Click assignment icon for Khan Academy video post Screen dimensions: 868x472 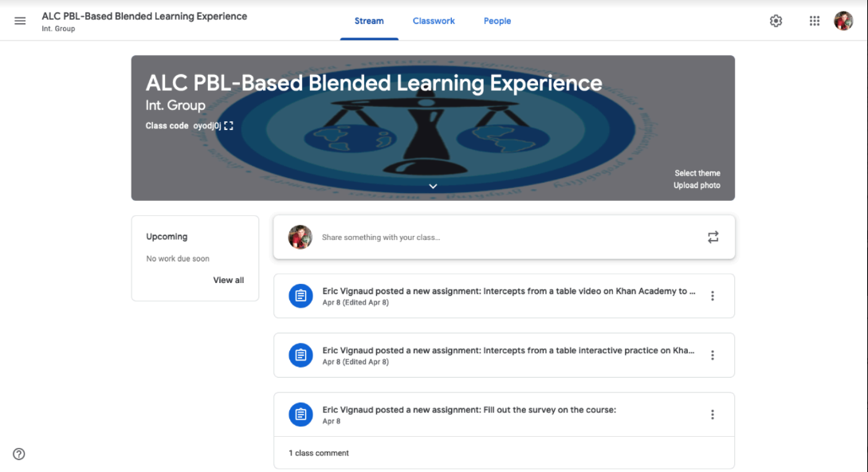coord(300,296)
